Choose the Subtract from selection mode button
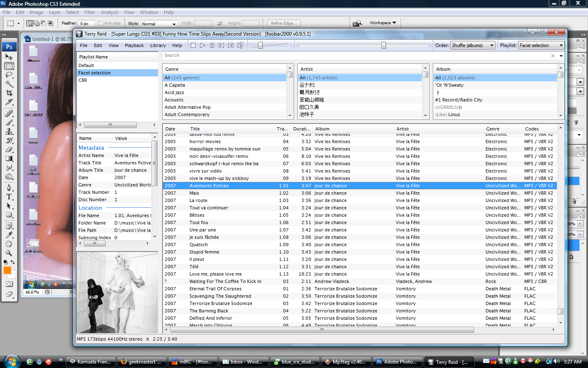The image size is (588, 368). pyautogui.click(x=43, y=23)
